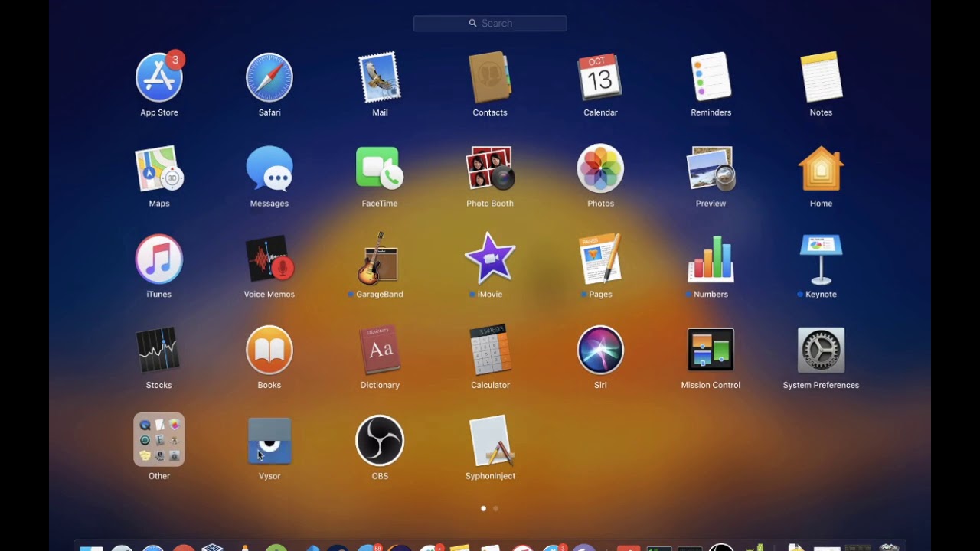Launch Vysor
Viewport: 980px width, 551px height.
(269, 440)
